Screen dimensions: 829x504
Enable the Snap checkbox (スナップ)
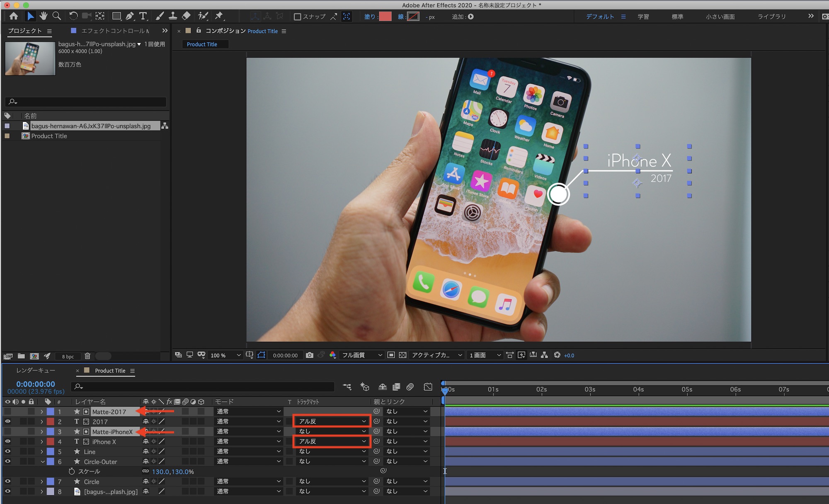click(x=297, y=17)
